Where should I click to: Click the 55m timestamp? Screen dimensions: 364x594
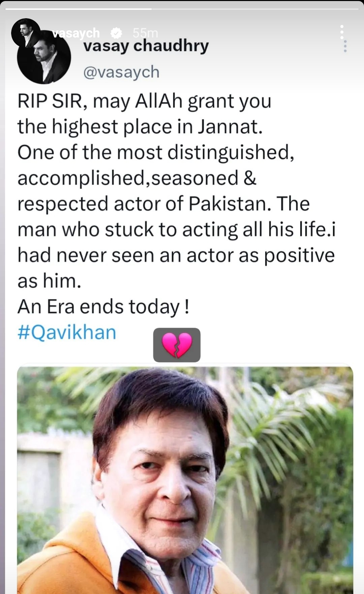point(146,33)
